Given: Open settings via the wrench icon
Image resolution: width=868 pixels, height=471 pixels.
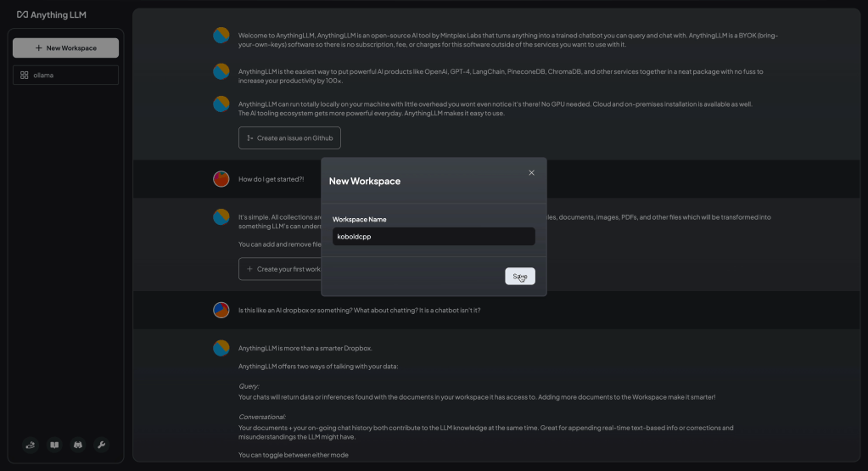Looking at the screenshot, I should (x=102, y=445).
